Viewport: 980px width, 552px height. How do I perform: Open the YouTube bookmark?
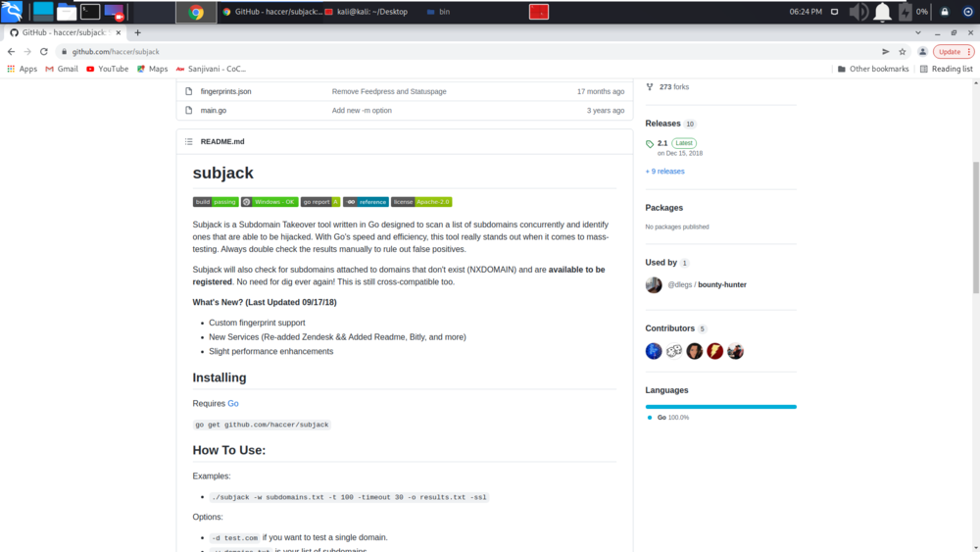tap(108, 69)
